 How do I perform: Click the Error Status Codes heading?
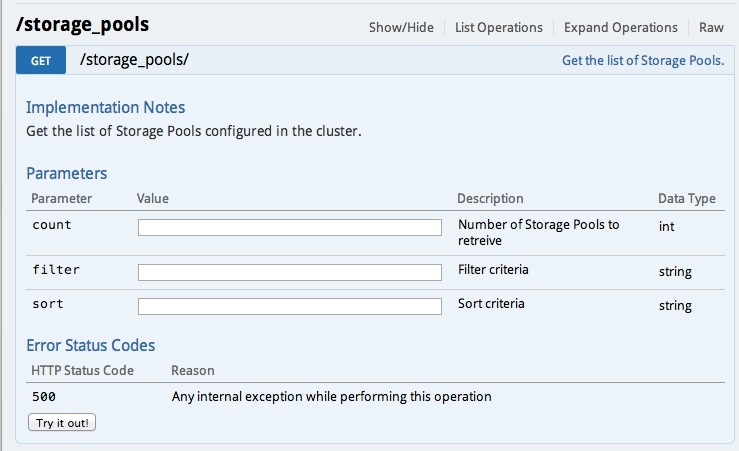90,345
